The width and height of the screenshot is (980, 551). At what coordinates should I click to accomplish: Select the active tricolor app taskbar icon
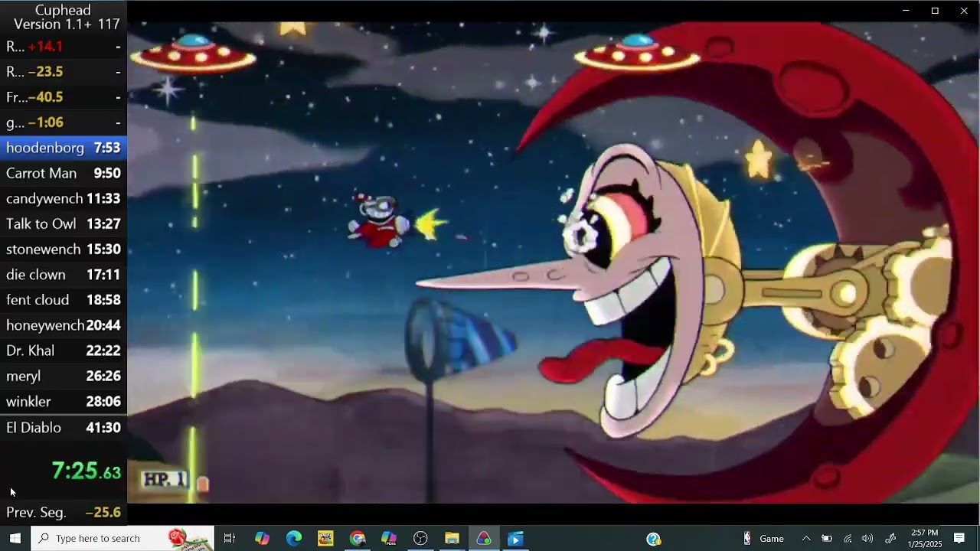(x=484, y=538)
